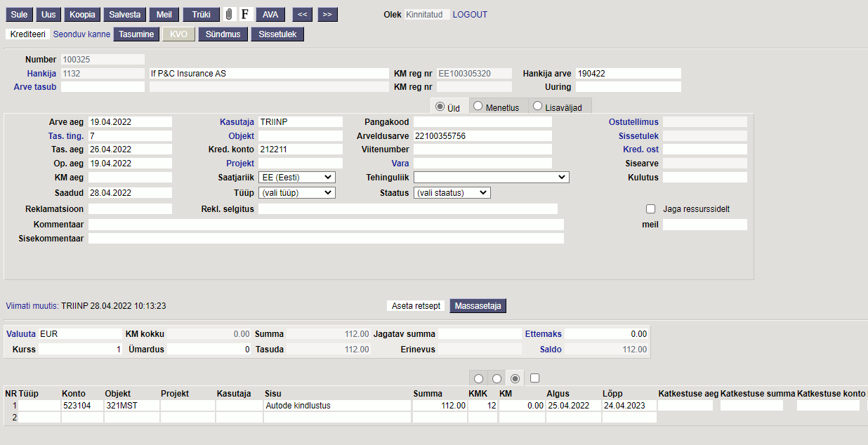Screen dimensions: 868x445
Task: Click the AVA button
Action: tap(270, 14)
